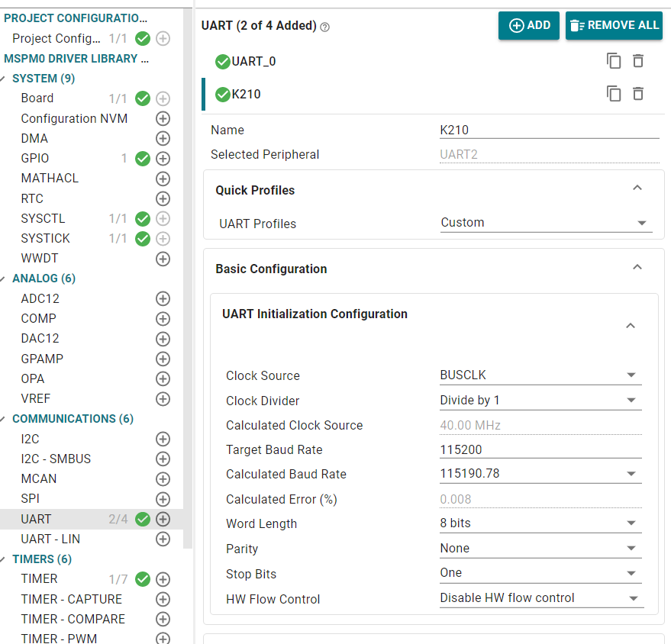Add SPI module with plus icon
The width and height of the screenshot is (671, 644).
tap(163, 499)
